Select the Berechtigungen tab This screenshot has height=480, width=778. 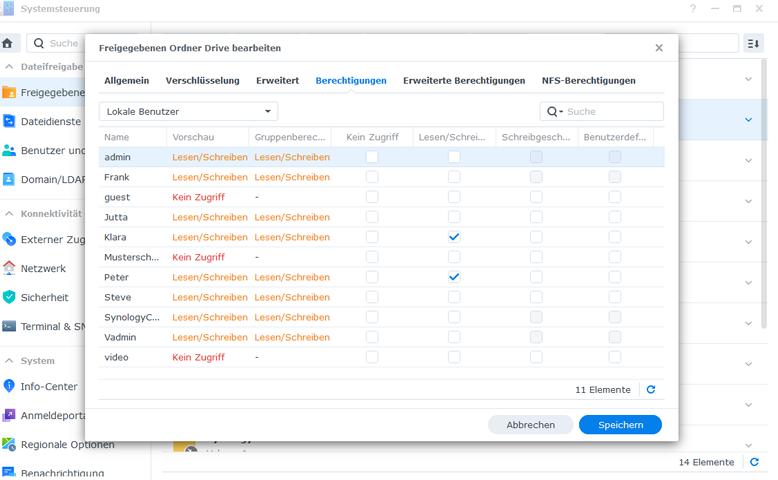click(x=351, y=80)
